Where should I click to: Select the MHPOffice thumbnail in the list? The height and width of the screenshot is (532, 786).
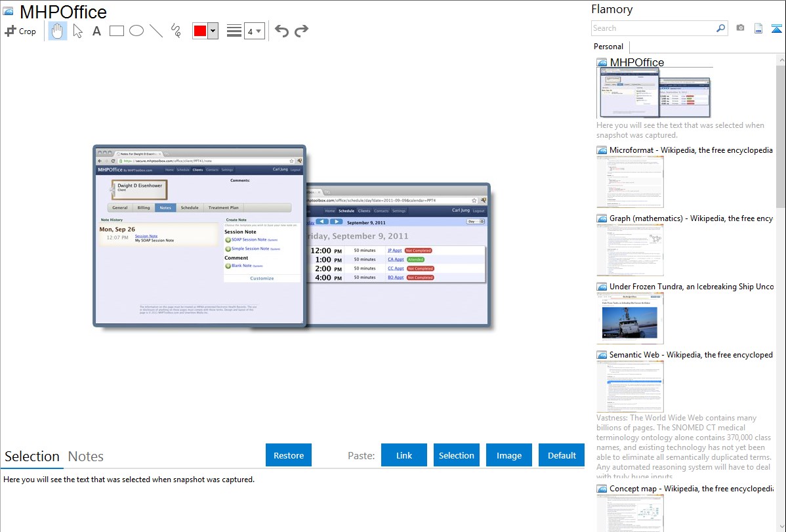(654, 93)
